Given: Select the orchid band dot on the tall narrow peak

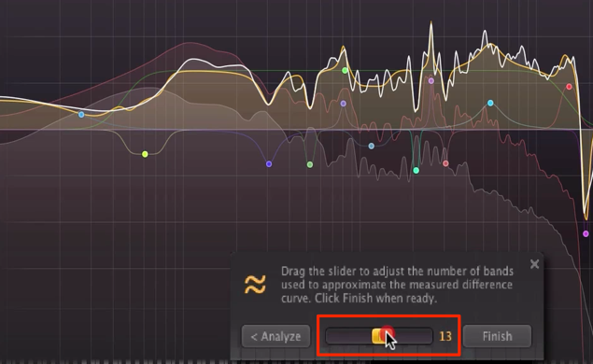Looking at the screenshot, I should tap(431, 80).
